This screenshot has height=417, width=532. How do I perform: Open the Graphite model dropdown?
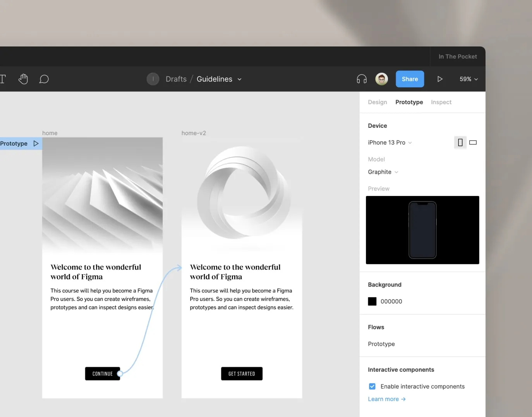coord(383,172)
